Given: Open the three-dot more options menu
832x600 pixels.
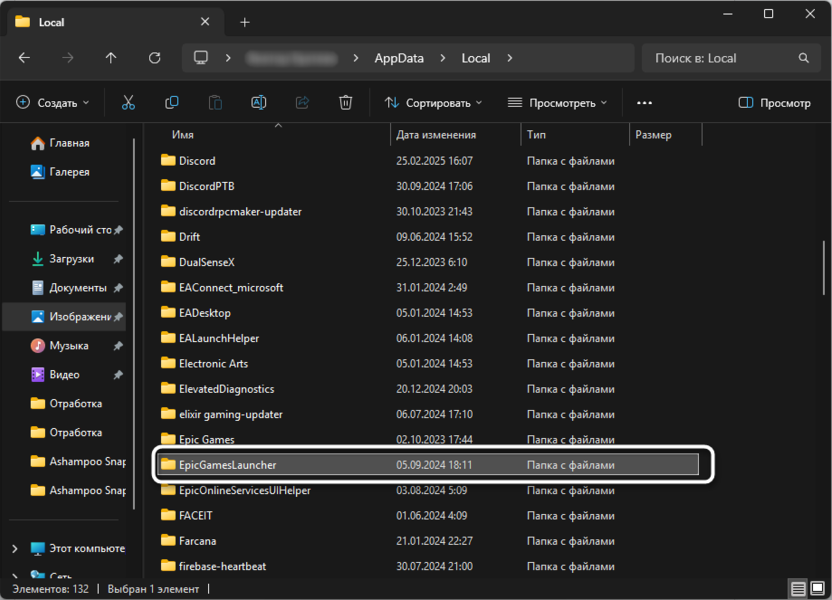Looking at the screenshot, I should [644, 102].
